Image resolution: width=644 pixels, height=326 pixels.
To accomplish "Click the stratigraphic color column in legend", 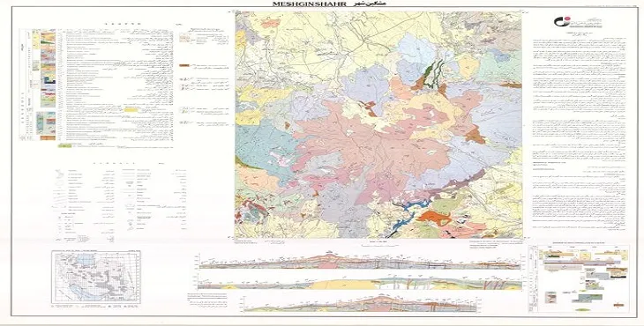I will [x=48, y=85].
